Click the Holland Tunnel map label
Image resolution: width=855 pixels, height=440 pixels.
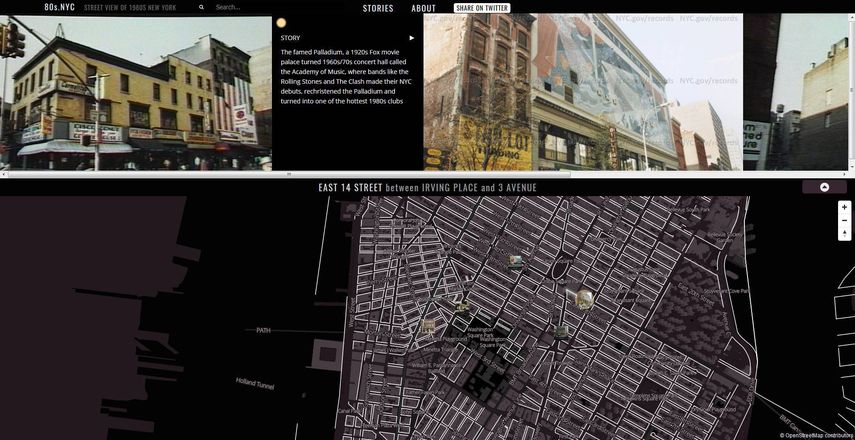coord(255,383)
